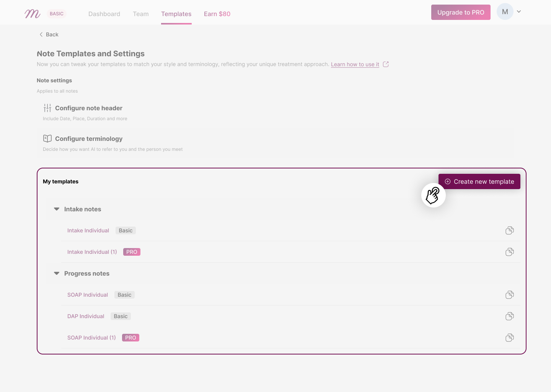Click the Intake notes heading text

[83, 209]
